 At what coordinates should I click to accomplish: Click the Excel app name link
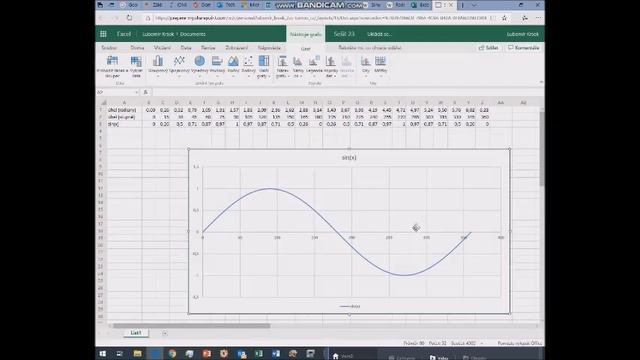coord(124,34)
